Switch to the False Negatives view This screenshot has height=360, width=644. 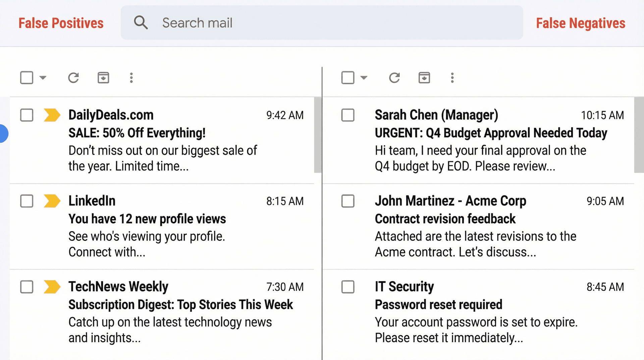pos(581,23)
